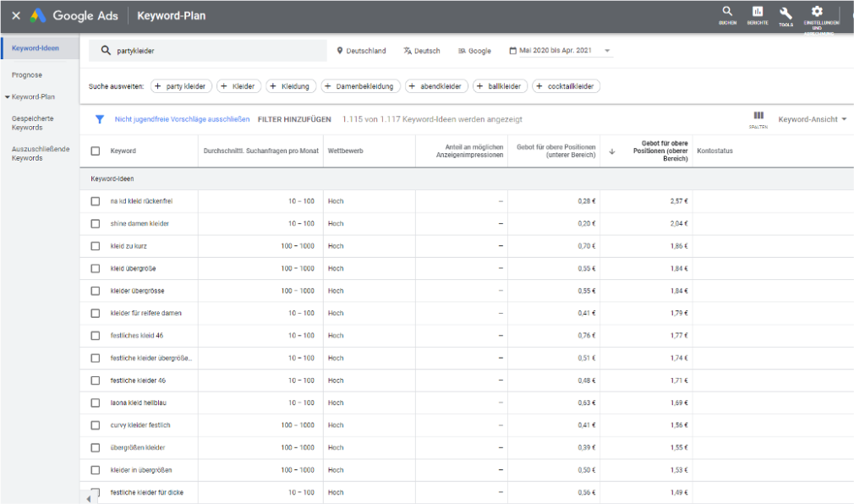Sort by Keyword column header

click(123, 151)
